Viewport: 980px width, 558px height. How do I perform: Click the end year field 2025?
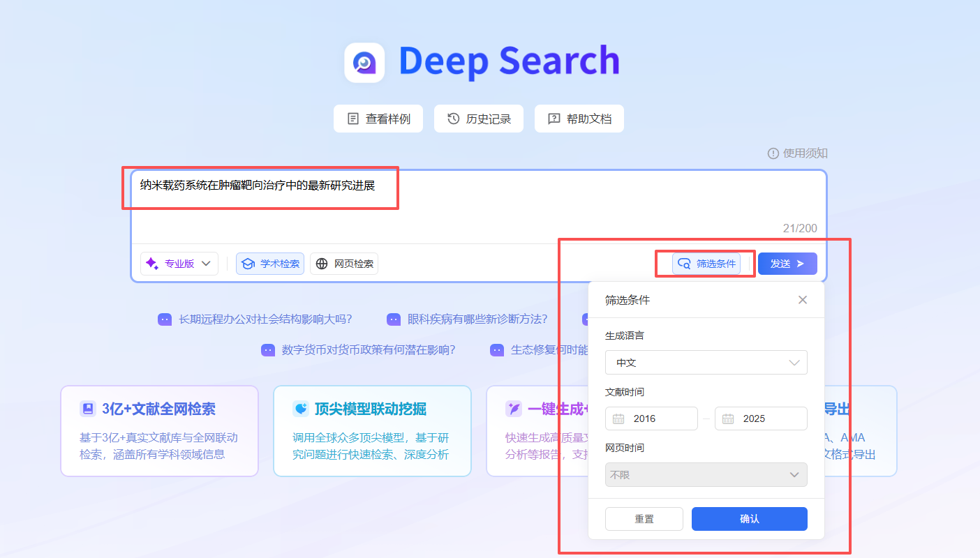[x=761, y=418]
